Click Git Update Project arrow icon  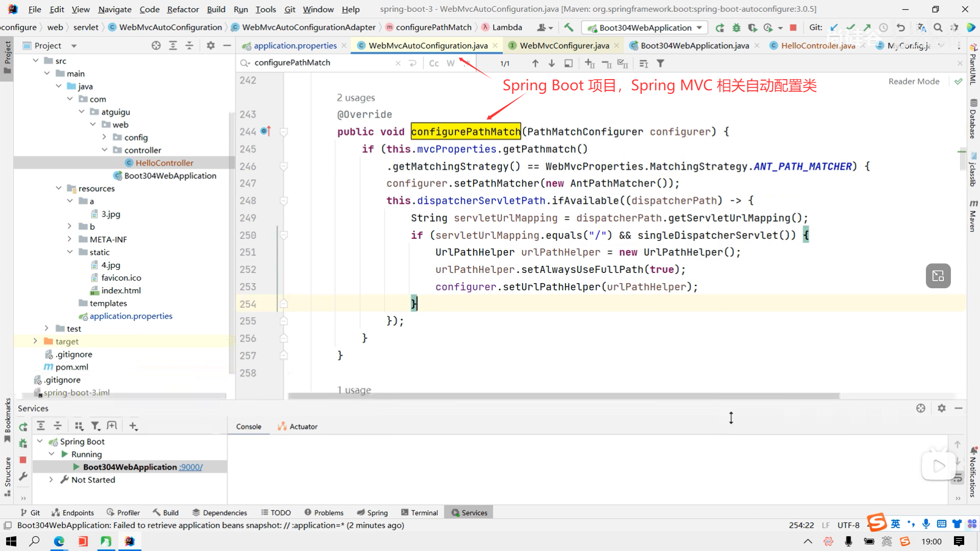pyautogui.click(x=834, y=28)
